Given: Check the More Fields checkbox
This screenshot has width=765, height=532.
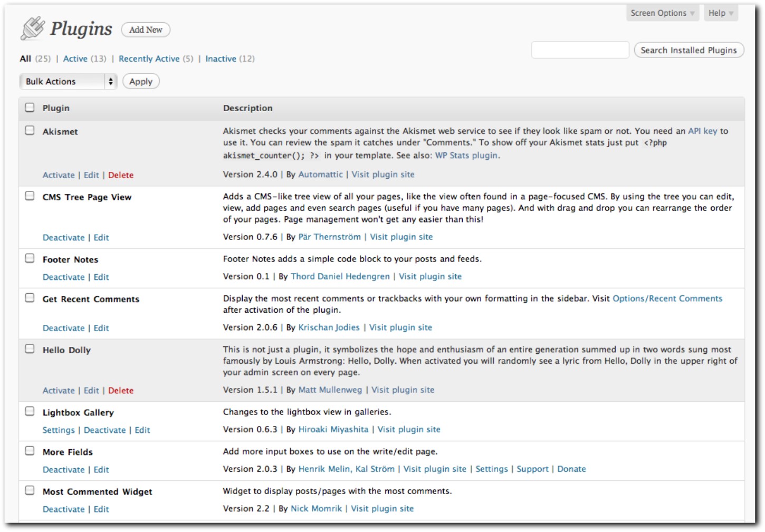Looking at the screenshot, I should (30, 451).
